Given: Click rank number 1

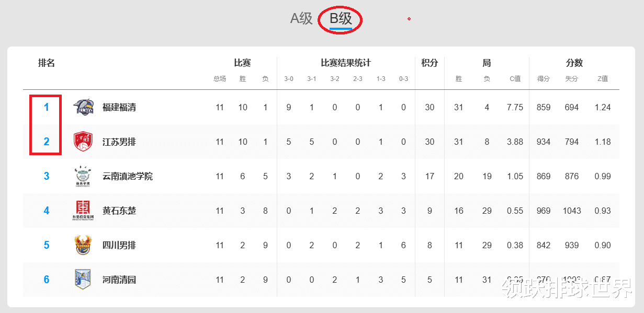Looking at the screenshot, I should coord(47,107).
